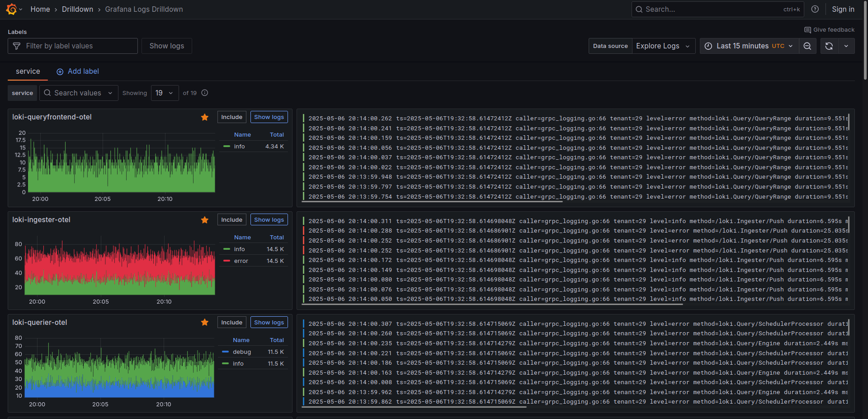Screen dimensions: 868x419
Task: Expand the Explore Logs data source dropdown
Action: click(663, 46)
